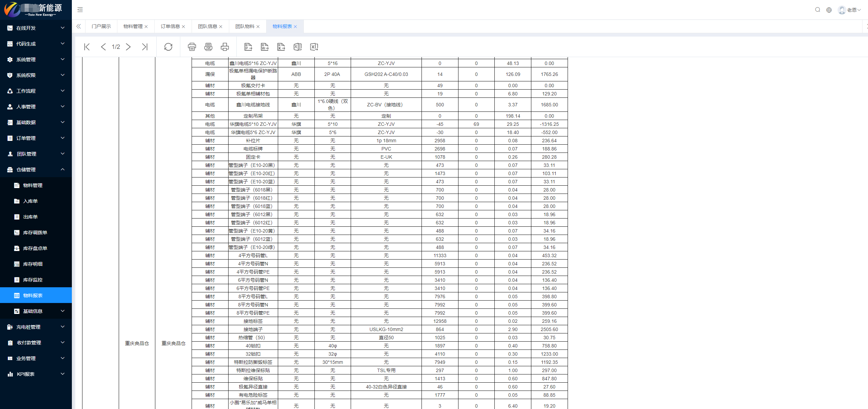Refresh the report
This screenshot has height=409, width=868.
[x=168, y=47]
